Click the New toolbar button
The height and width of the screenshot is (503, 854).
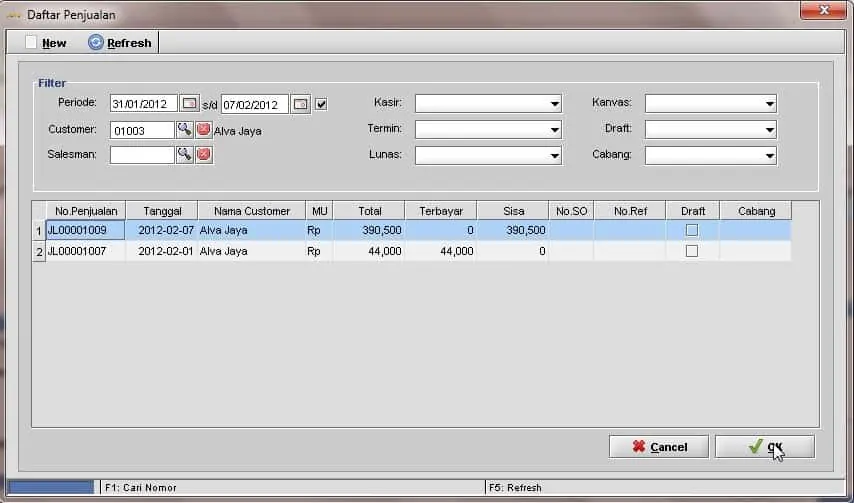pos(46,42)
